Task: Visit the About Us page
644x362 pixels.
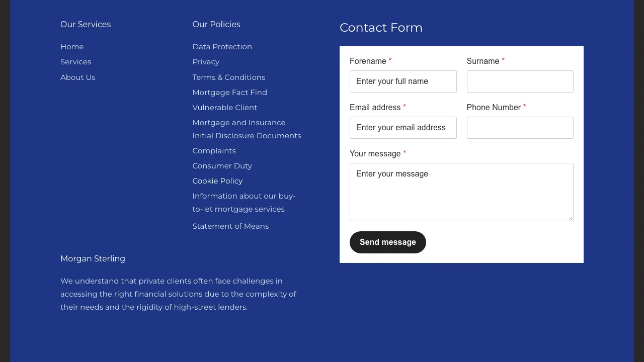Action: (77, 77)
